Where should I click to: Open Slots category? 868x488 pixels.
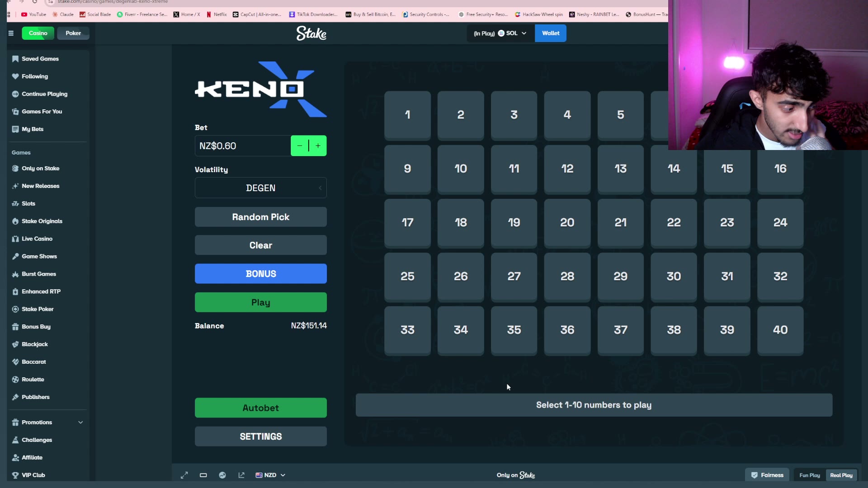(28, 204)
